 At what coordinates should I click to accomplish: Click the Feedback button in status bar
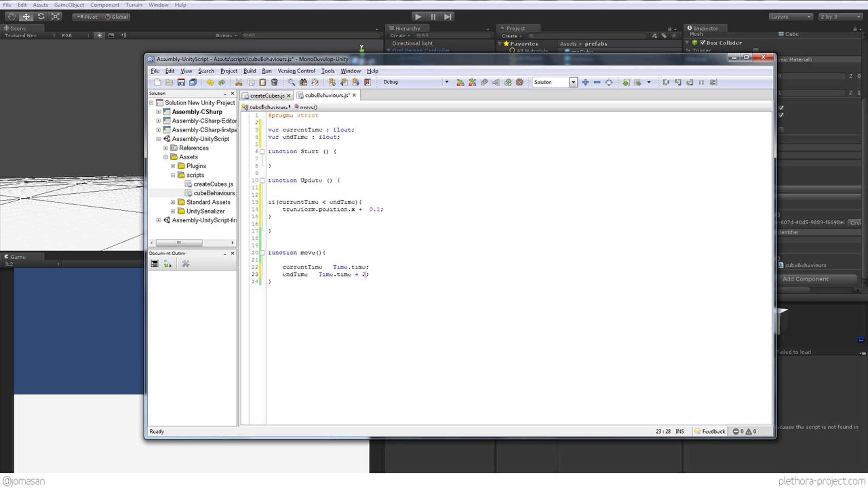point(710,431)
